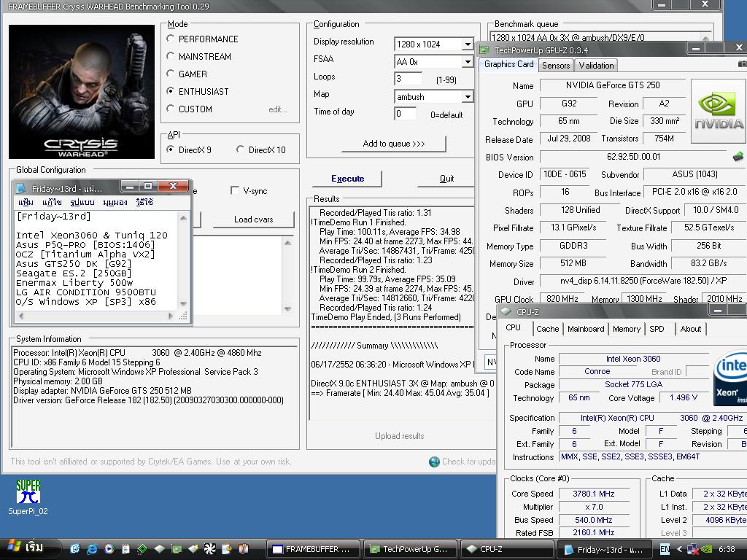The image size is (747, 560).
Task: Select the GAMER quality mode
Action: click(171, 74)
